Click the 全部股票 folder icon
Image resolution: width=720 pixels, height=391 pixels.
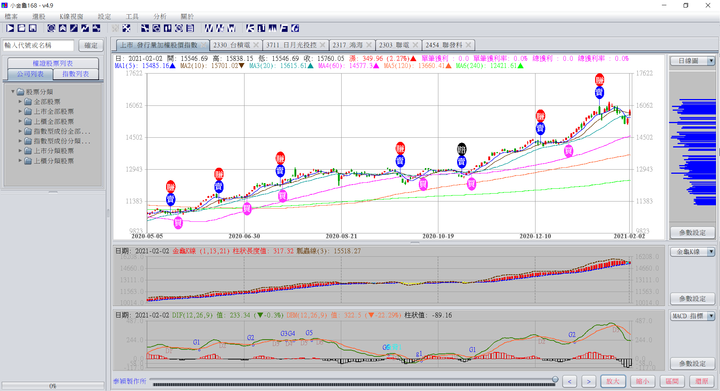(28, 101)
